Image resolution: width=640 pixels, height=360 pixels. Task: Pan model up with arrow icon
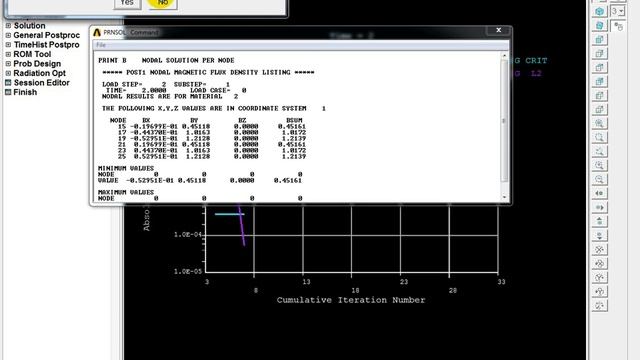599,221
